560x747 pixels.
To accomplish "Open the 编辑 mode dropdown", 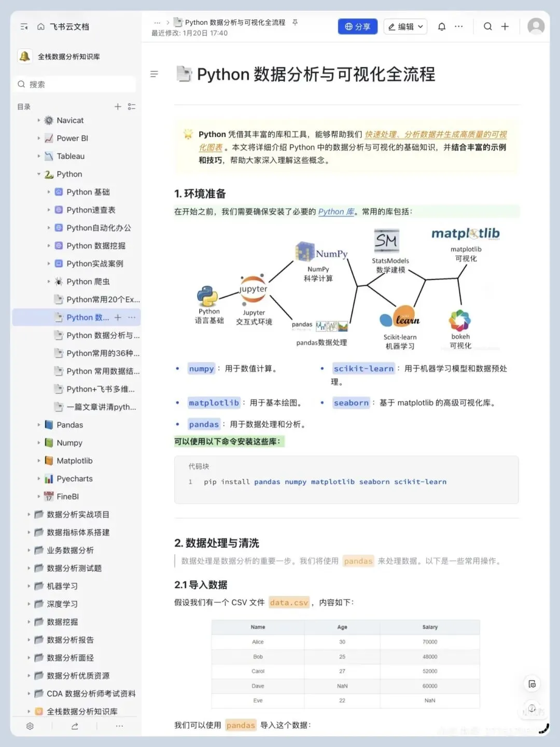I will click(x=405, y=26).
